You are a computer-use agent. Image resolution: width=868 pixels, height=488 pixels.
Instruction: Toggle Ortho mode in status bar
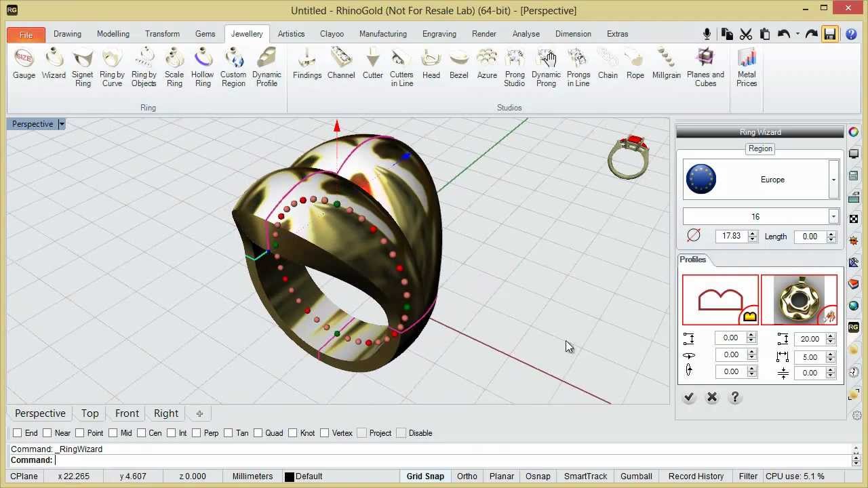(x=467, y=476)
